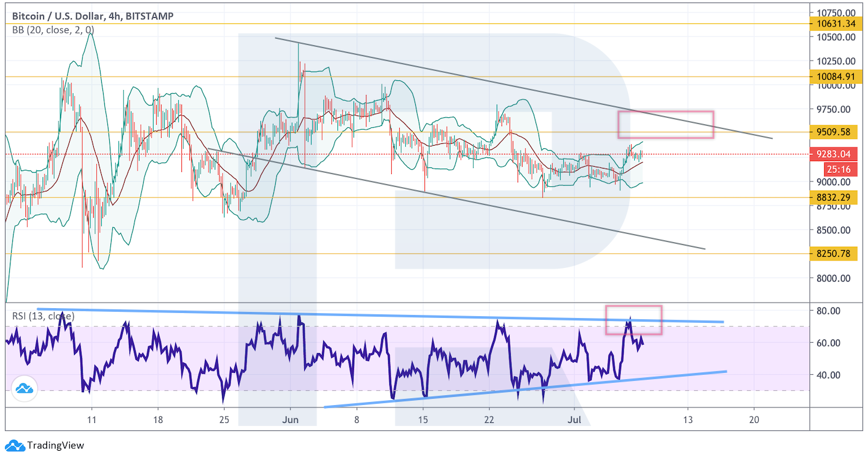Select the 8832.29 support price label
The height and width of the screenshot is (460, 868).
(833, 198)
